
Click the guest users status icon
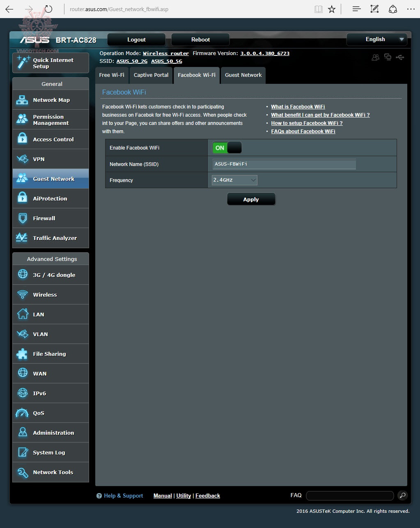(x=375, y=58)
